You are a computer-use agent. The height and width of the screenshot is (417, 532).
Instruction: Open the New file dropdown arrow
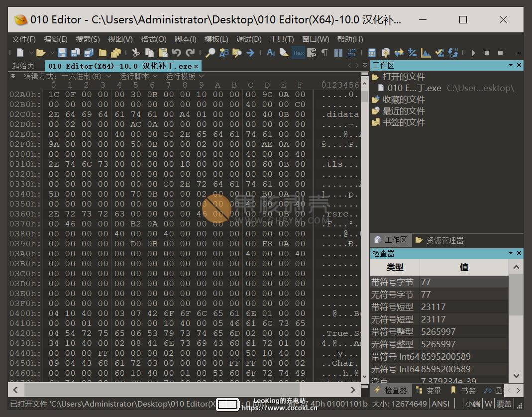click(30, 53)
